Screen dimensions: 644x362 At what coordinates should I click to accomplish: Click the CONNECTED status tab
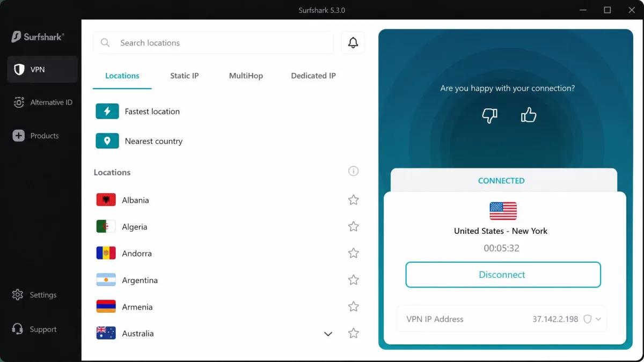pyautogui.click(x=503, y=180)
